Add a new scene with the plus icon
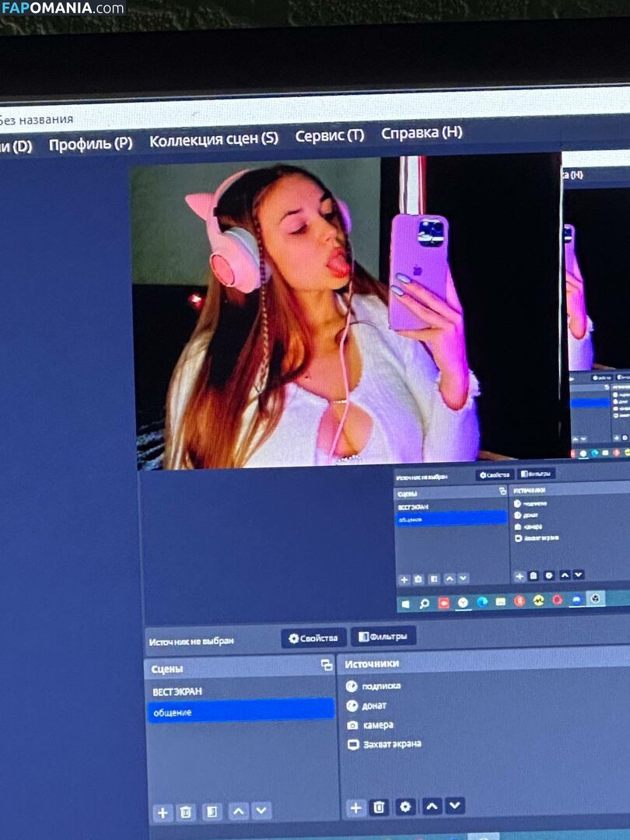 point(163,811)
